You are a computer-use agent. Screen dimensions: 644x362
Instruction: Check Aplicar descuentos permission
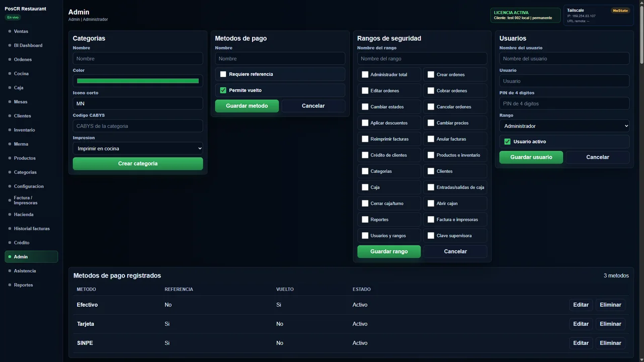(x=365, y=123)
